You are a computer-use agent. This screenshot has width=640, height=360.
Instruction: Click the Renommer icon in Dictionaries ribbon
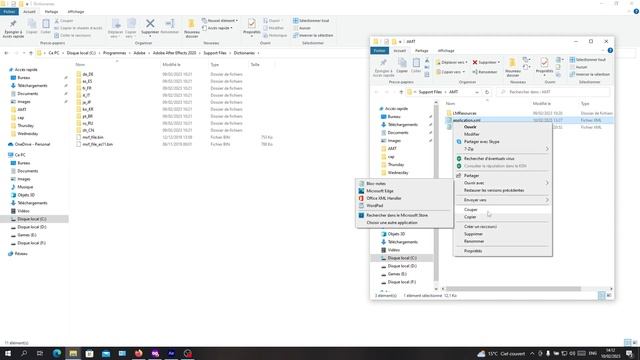pos(170,24)
